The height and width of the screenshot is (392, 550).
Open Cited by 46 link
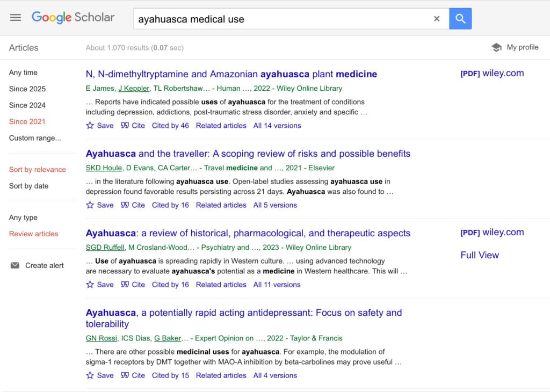170,126
